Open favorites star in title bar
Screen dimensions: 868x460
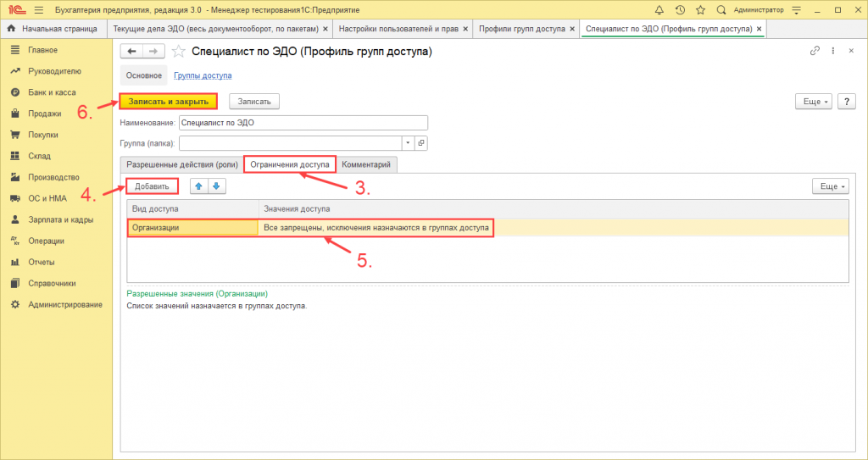pos(700,10)
